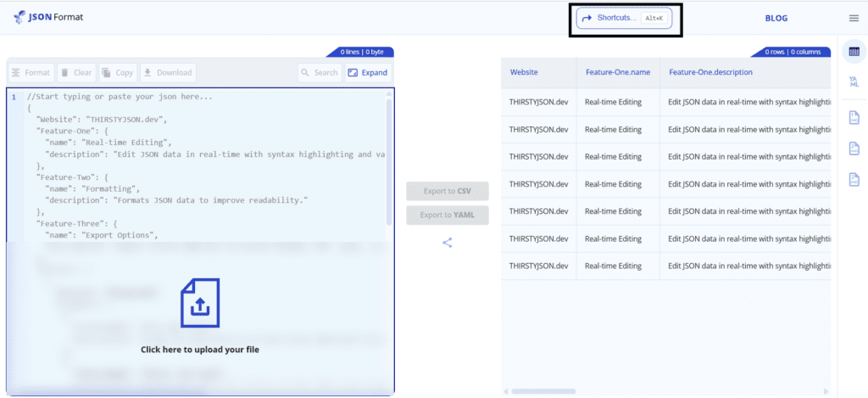Export data to CSV
The image size is (868, 398).
[448, 191]
